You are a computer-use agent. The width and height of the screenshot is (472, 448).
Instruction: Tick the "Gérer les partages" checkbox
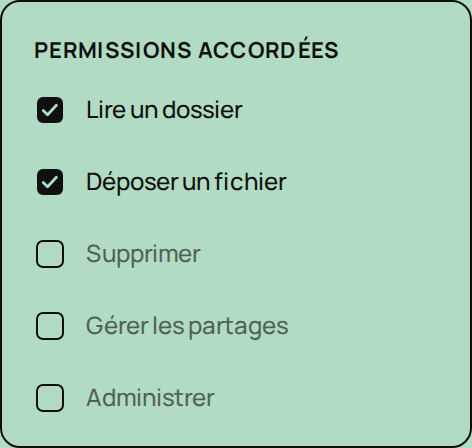(x=50, y=326)
